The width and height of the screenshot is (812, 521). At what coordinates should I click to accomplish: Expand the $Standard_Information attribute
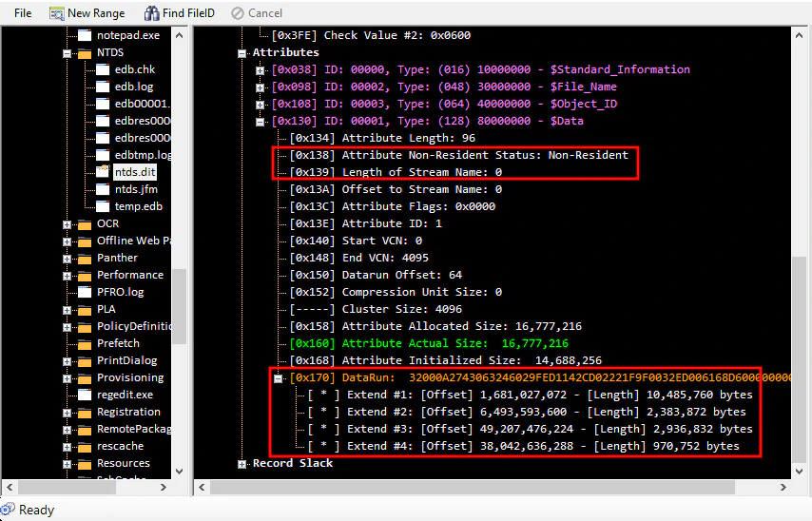(261, 70)
